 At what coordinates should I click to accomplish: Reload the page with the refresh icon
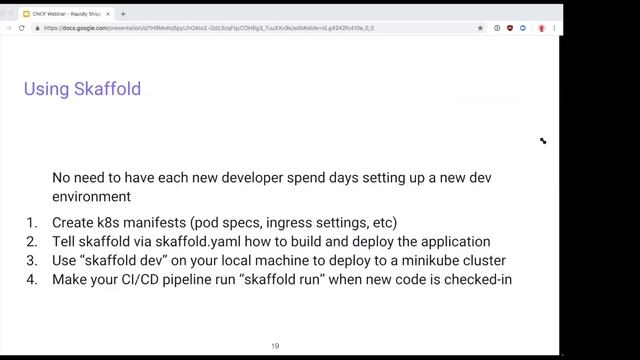22,28
